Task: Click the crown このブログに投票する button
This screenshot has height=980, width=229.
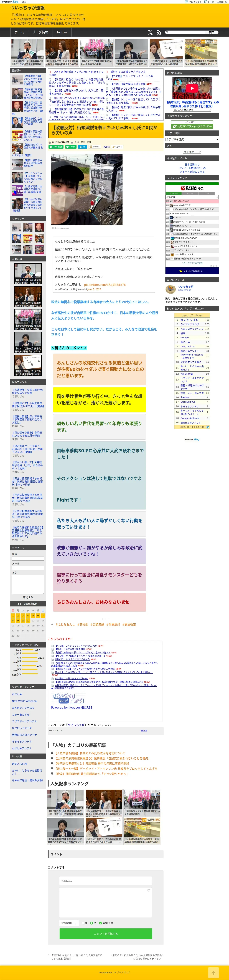Action: click(x=192, y=271)
